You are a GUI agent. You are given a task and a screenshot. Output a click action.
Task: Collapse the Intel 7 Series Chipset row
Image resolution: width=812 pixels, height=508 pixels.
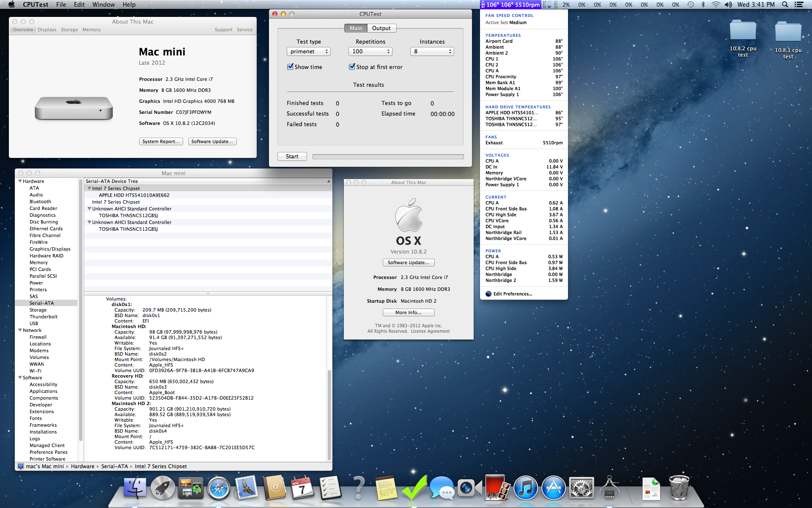click(89, 188)
